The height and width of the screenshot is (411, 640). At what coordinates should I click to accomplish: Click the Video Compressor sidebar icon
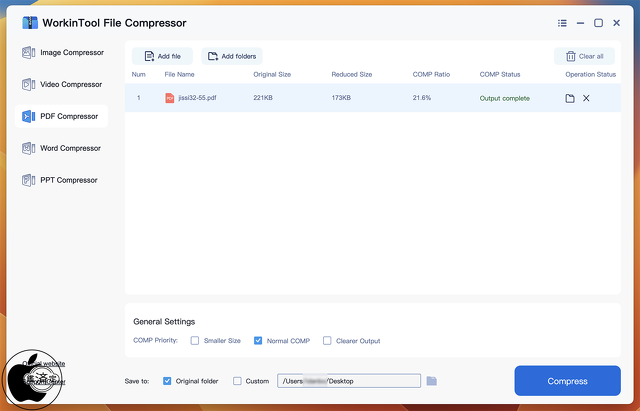28,84
